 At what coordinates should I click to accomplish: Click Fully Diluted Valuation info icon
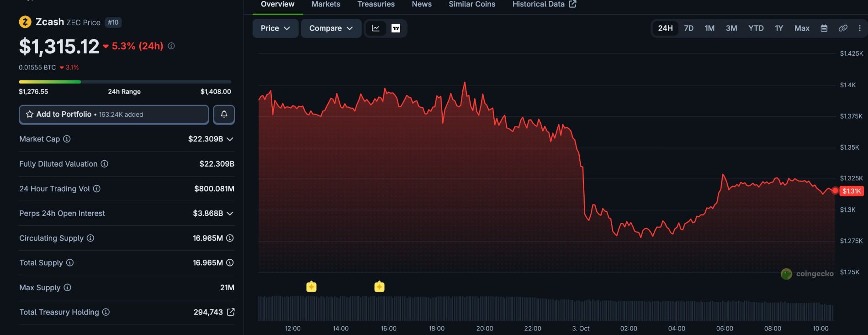[x=105, y=164]
